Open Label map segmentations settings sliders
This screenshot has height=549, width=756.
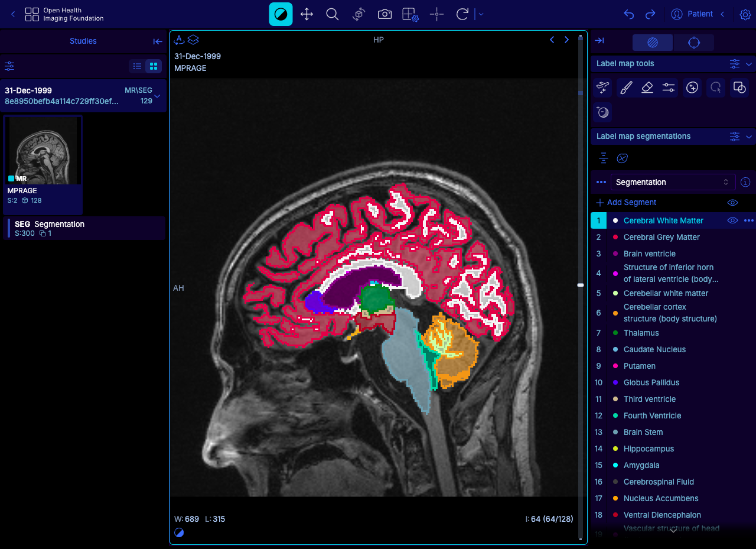(x=735, y=137)
